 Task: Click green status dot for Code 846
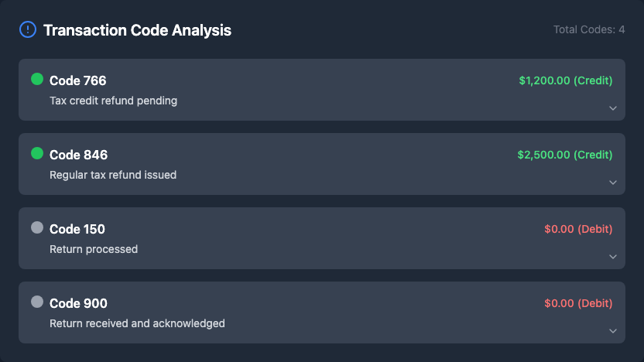[x=37, y=153]
